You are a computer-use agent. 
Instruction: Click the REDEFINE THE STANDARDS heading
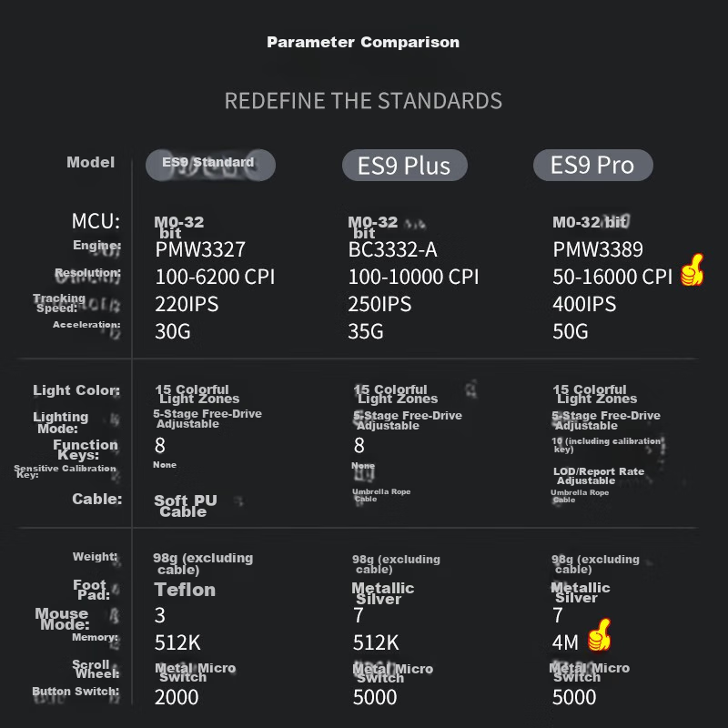coord(363,100)
